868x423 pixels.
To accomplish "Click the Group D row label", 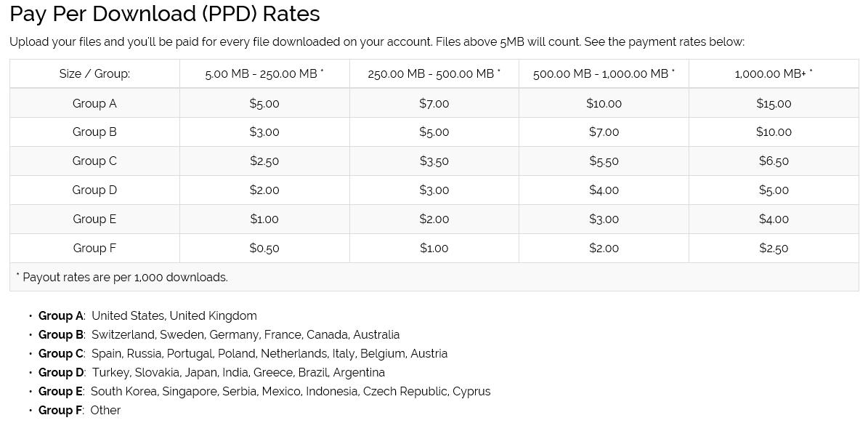I will coord(94,190).
